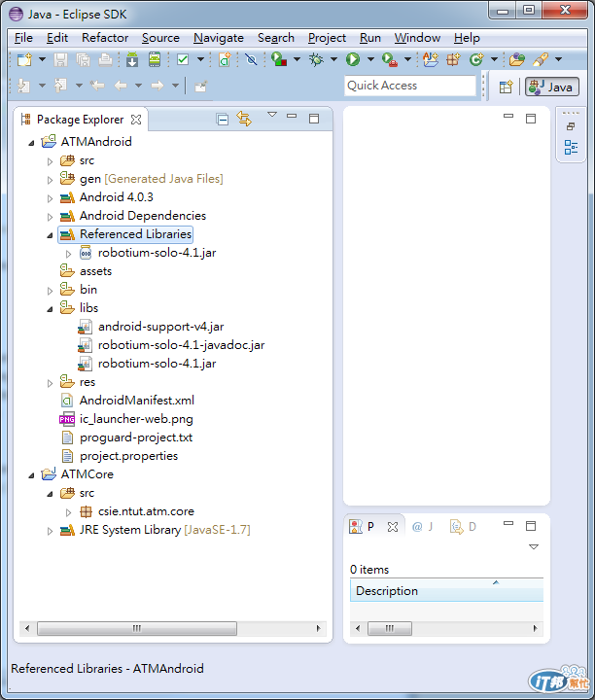Click the New wizard toolbar icon
This screenshot has height=700, width=595.
tap(24, 59)
